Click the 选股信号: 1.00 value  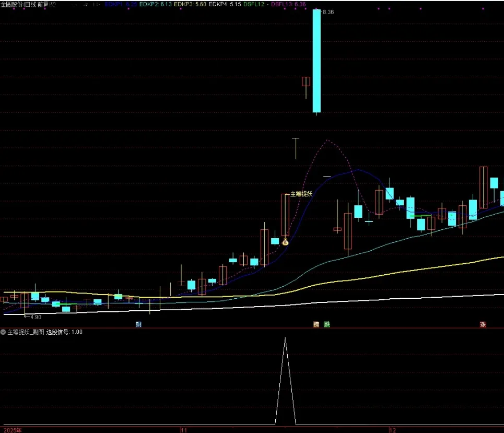[64, 332]
